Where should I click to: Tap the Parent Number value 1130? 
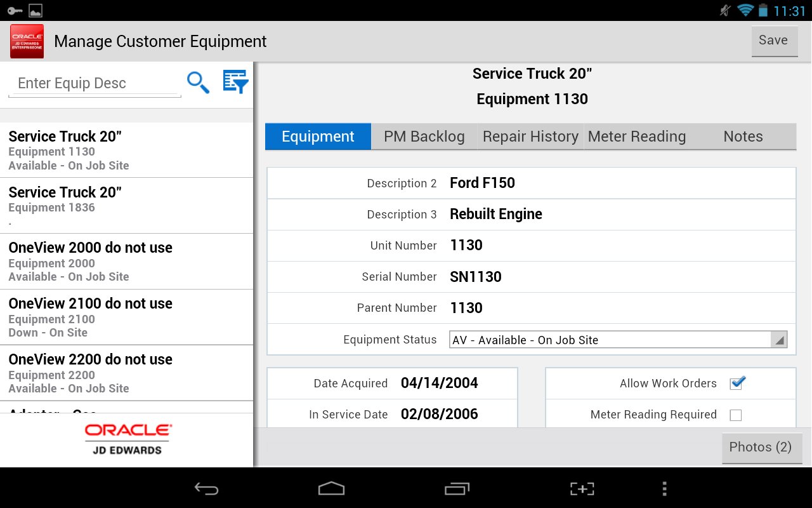[466, 308]
